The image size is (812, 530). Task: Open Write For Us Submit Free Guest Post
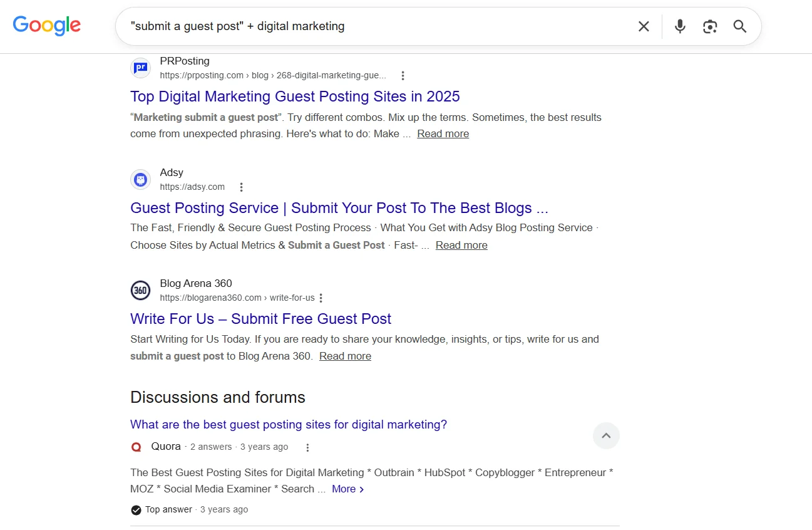(x=260, y=319)
